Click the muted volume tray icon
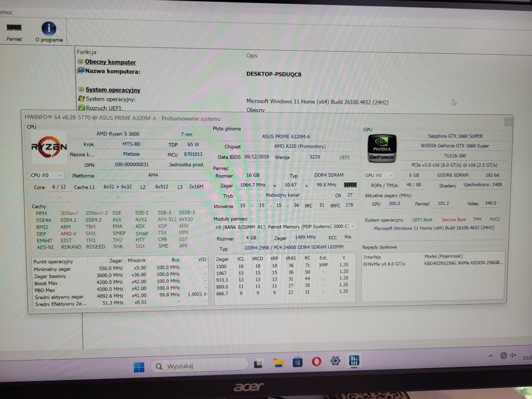The width and height of the screenshot is (532, 399). point(513,355)
